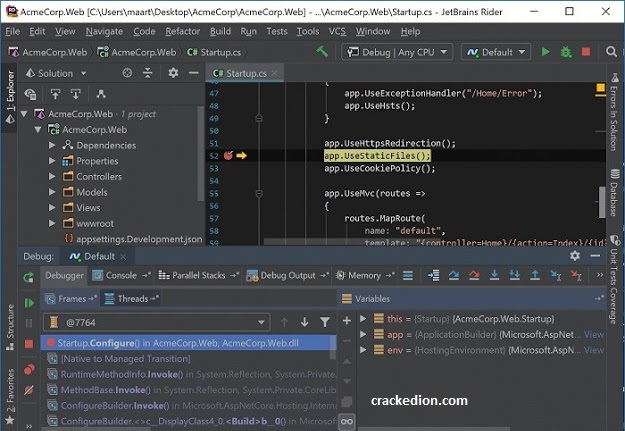Screen dimensions: 625x431
Task: Open the Structure side tool button
Action: pyautogui.click(x=10, y=327)
